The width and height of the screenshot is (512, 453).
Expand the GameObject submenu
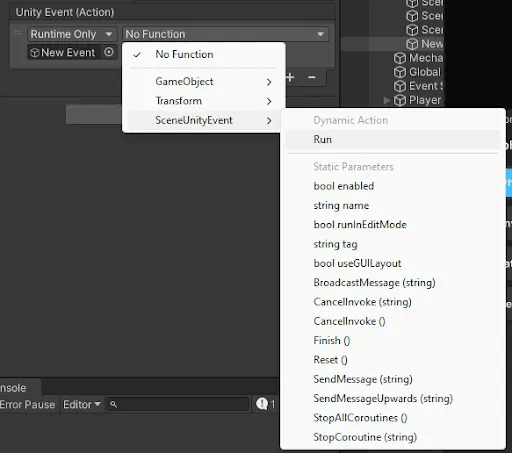204,82
